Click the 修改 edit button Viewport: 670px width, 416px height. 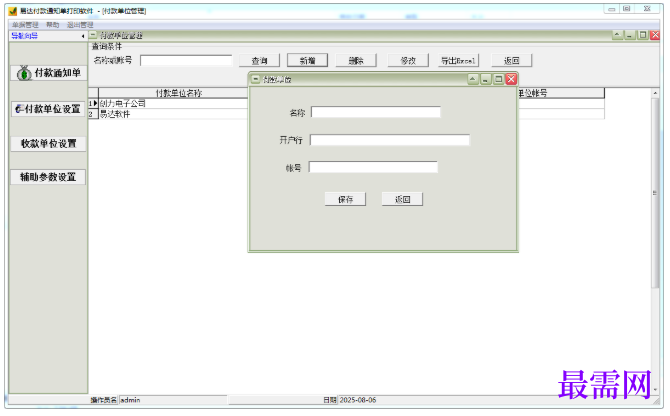408,61
